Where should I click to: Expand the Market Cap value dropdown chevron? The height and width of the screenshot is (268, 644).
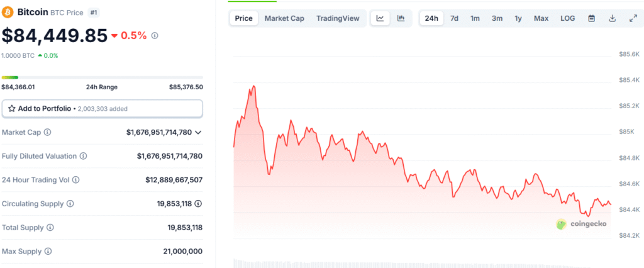pyautogui.click(x=198, y=132)
